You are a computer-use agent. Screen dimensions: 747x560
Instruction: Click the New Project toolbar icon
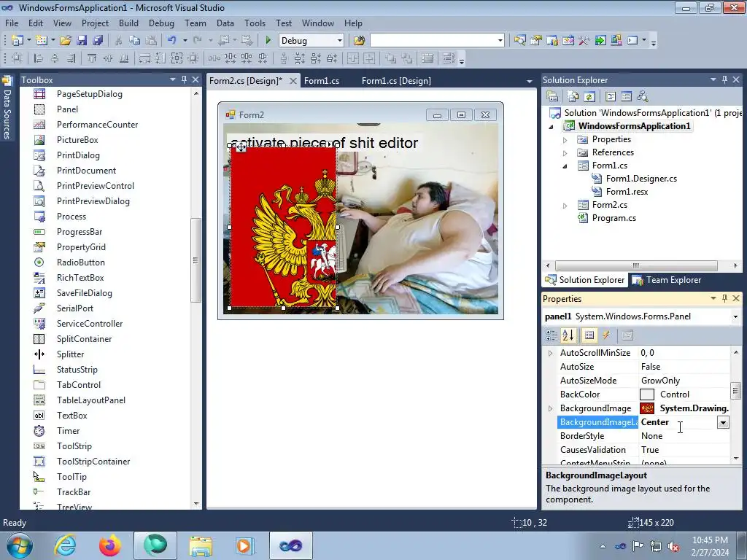pyautogui.click(x=18, y=41)
